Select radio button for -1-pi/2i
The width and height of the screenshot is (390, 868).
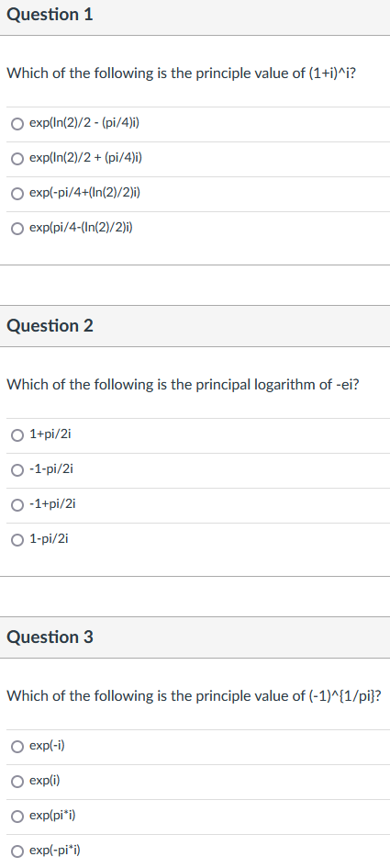click(17, 470)
